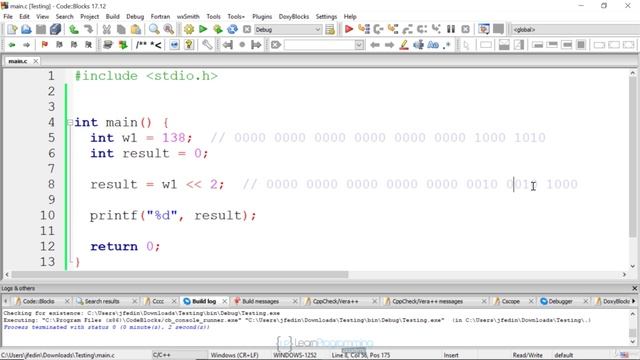The image size is (640, 360).
Task: Open the Plugins menu
Action: [x=262, y=16]
